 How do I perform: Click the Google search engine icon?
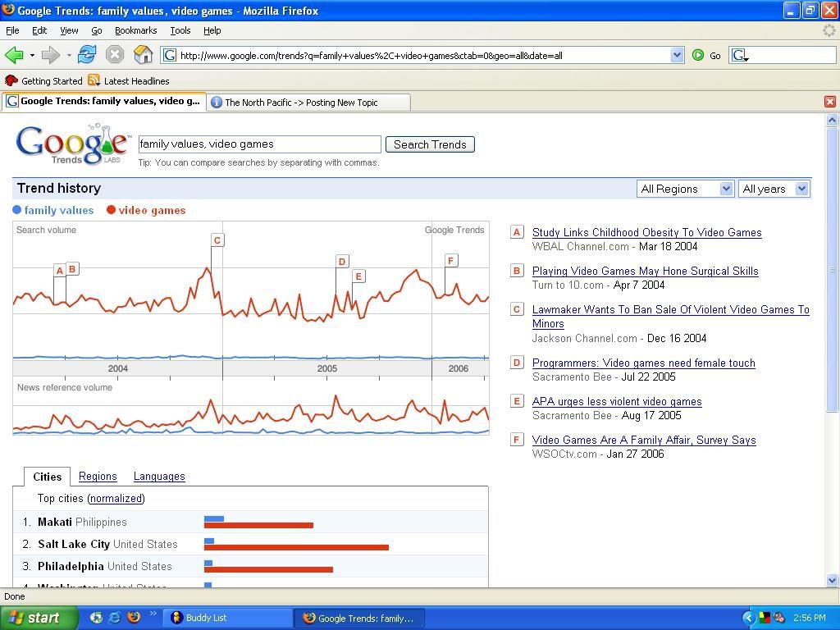coord(739,55)
